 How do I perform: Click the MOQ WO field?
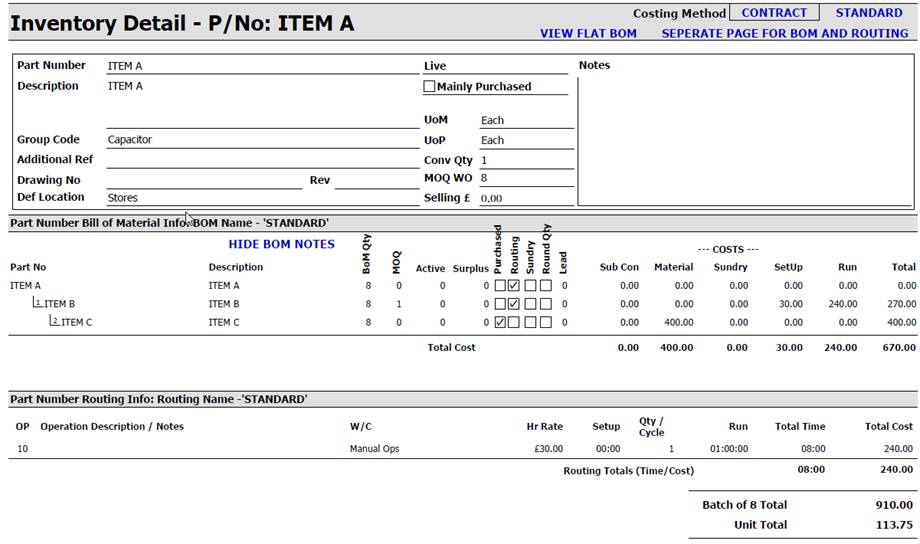pyautogui.click(x=525, y=178)
